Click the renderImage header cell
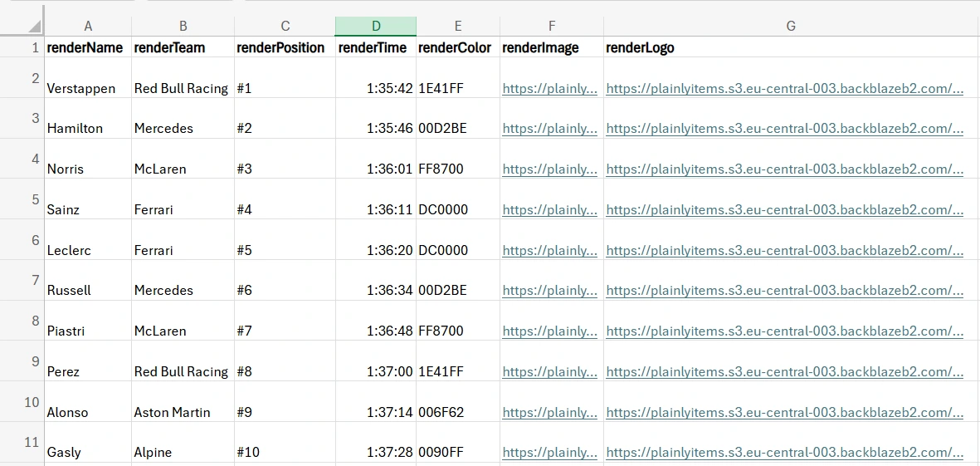 pos(551,47)
